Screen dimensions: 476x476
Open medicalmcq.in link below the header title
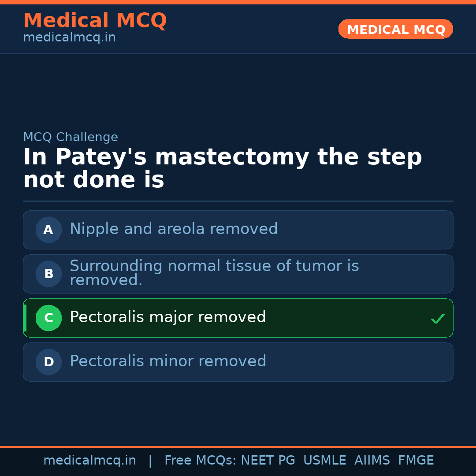click(69, 37)
